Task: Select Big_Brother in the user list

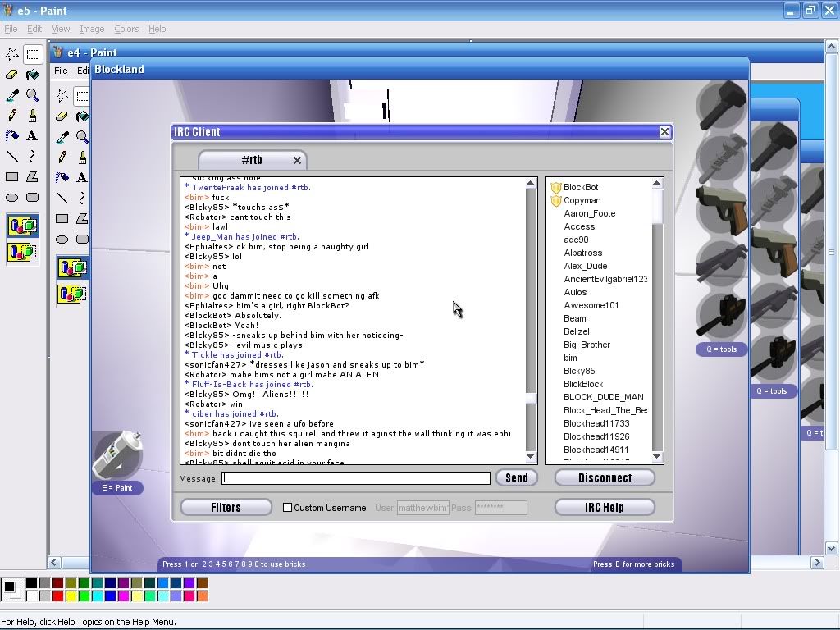Action: (x=587, y=345)
